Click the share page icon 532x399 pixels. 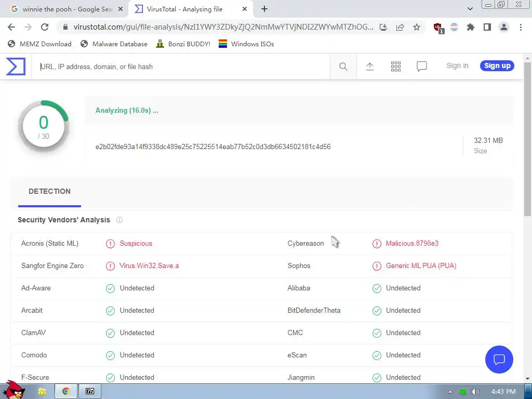coord(400,27)
